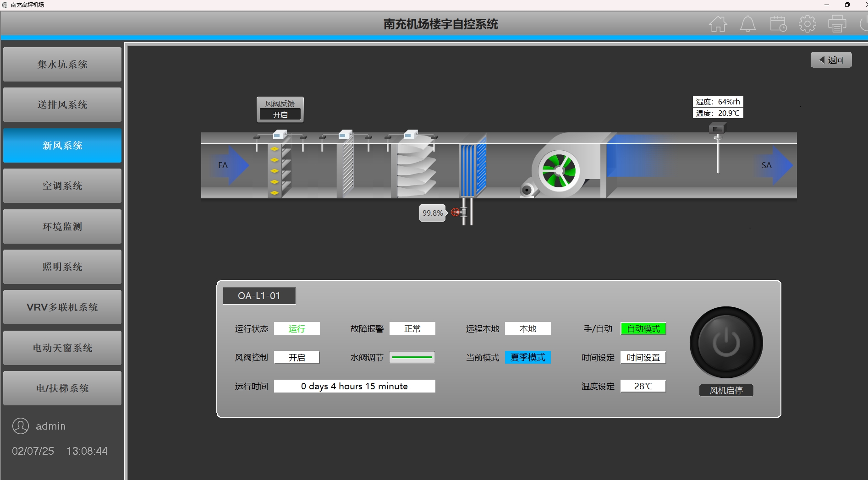This screenshot has width=868, height=480.
Task: Open the calendar schedule icon
Action: tap(778, 24)
